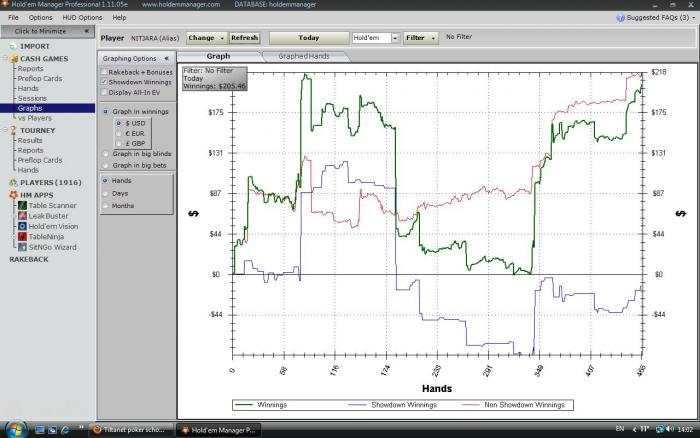Click the Non Showdown Winnings legend entry

(x=513, y=405)
